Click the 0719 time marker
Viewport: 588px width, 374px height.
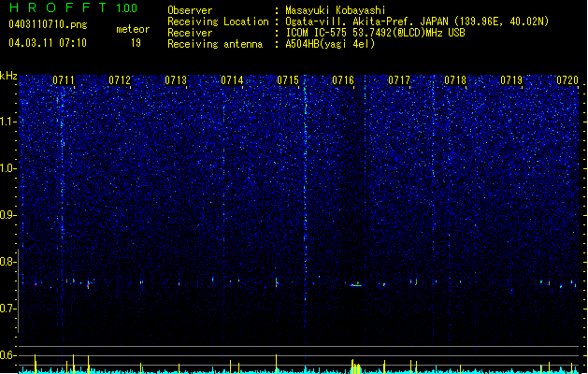click(511, 80)
